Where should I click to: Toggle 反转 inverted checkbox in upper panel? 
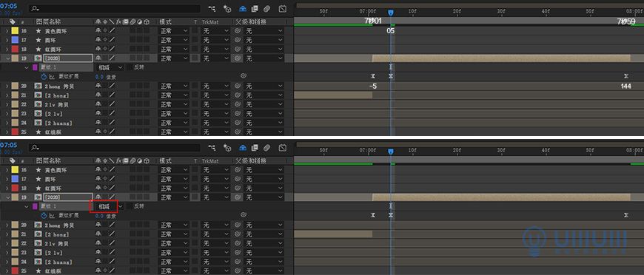click(x=130, y=67)
